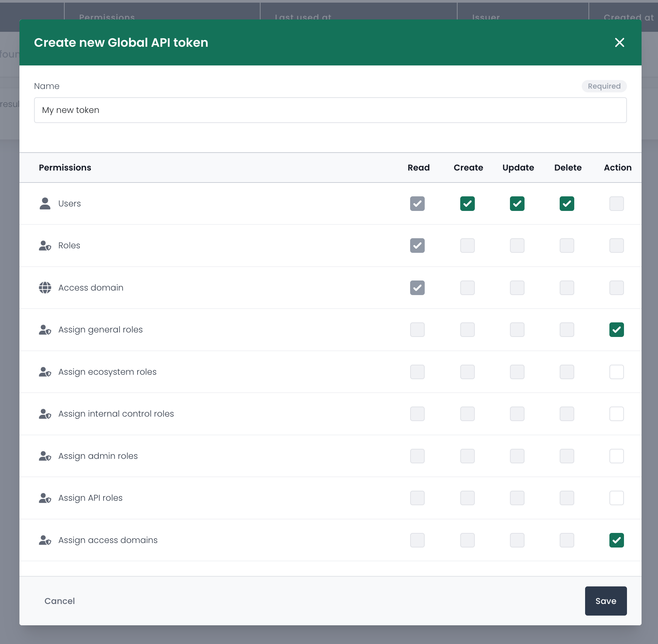Enable Action for Assign ecosystem roles
Screen dimensions: 658x644
pos(617,372)
